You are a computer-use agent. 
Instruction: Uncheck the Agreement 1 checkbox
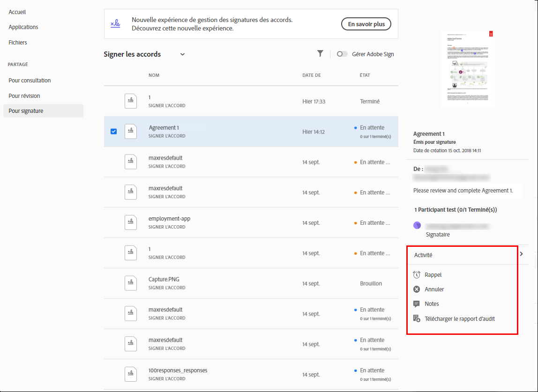coord(113,132)
